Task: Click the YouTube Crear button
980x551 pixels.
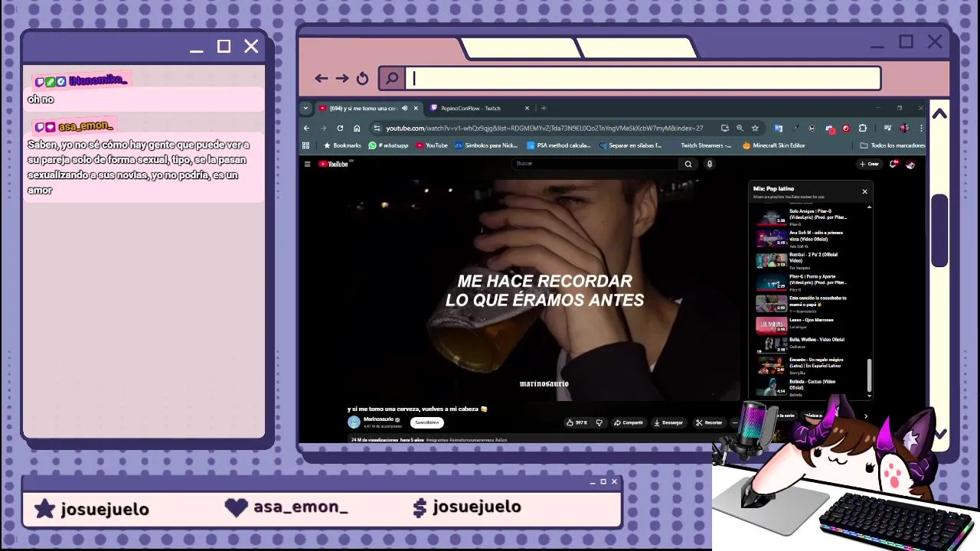Action: click(x=869, y=164)
